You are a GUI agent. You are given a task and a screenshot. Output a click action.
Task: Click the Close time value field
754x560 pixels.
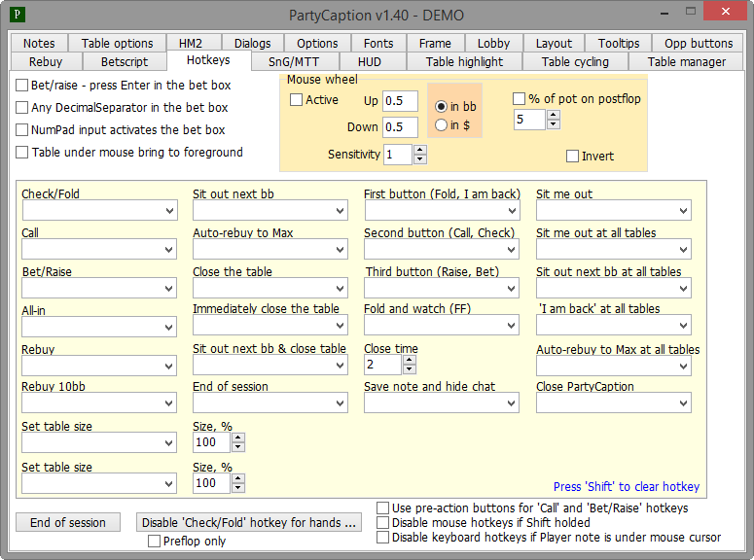tap(382, 365)
